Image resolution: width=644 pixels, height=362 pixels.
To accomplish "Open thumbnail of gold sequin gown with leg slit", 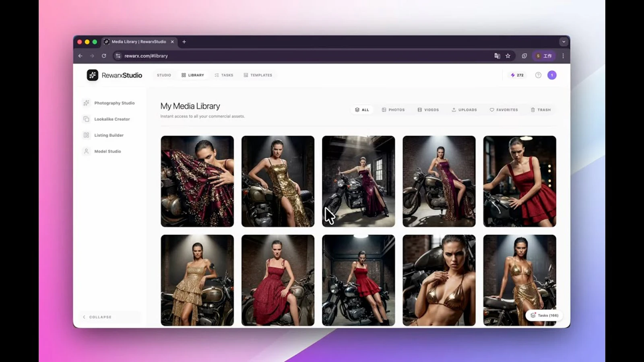I will pyautogui.click(x=278, y=181).
